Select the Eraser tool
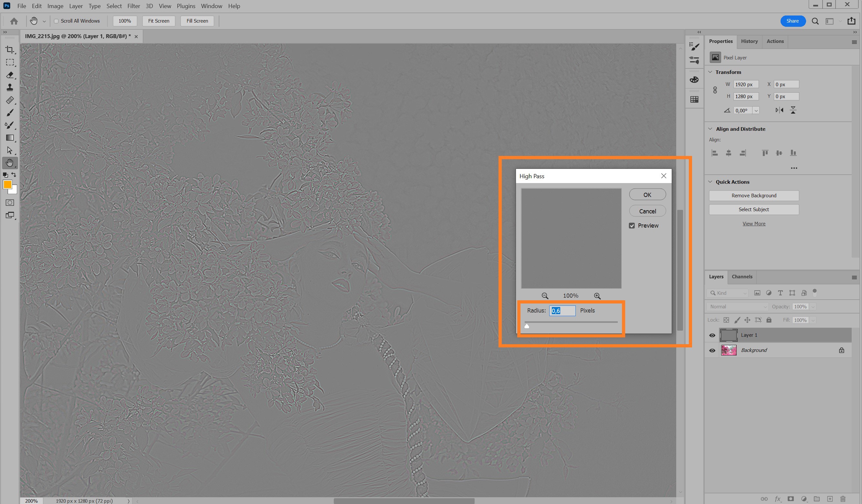The height and width of the screenshot is (504, 862). (10, 75)
